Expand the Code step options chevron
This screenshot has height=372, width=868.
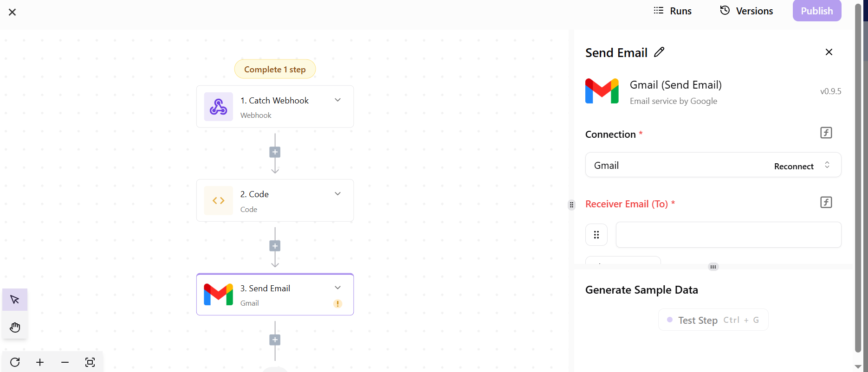[x=338, y=194]
